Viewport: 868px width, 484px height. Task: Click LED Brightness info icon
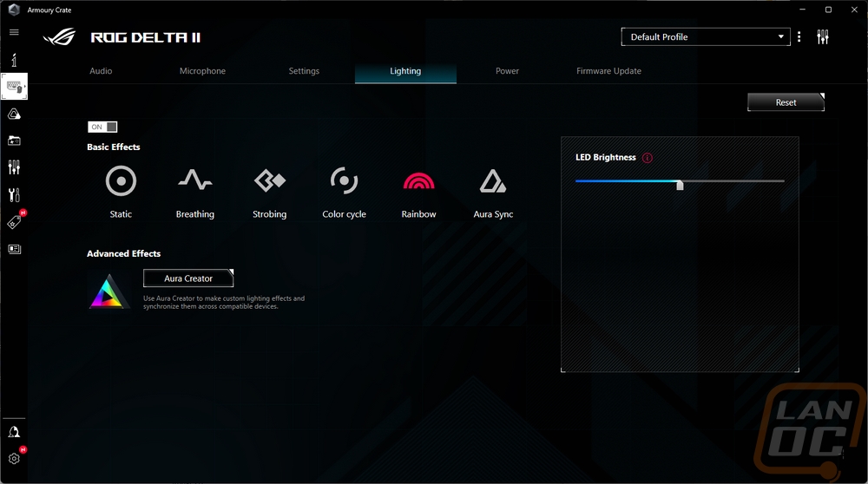click(648, 158)
